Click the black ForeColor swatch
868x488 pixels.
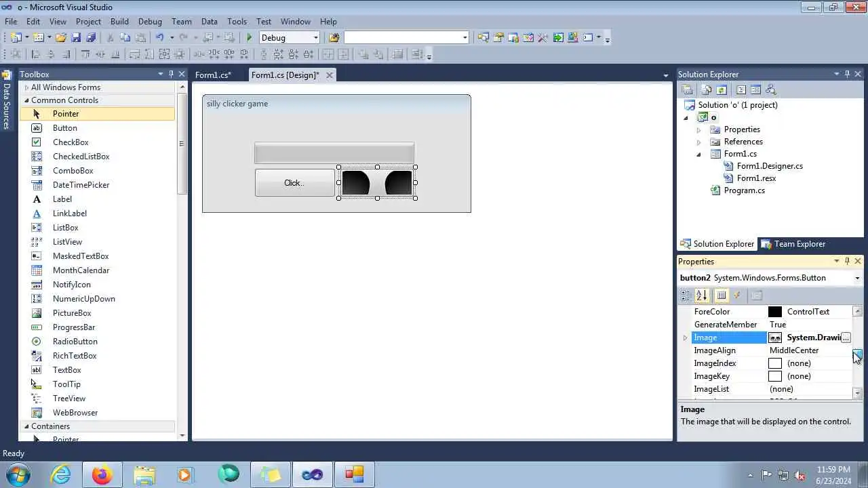pyautogui.click(x=775, y=312)
